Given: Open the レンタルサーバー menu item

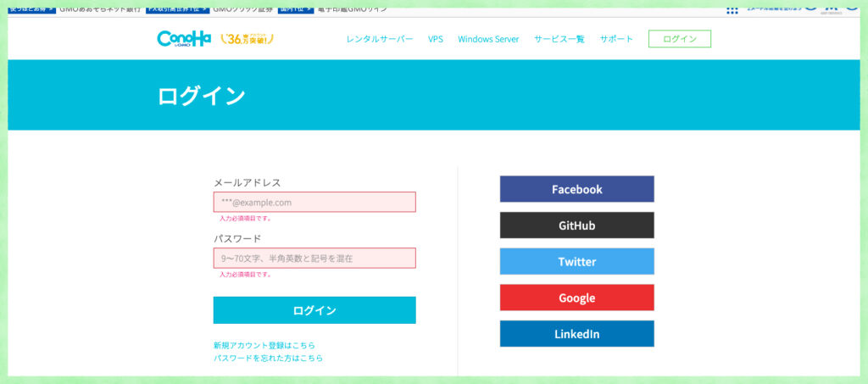Looking at the screenshot, I should (380, 39).
